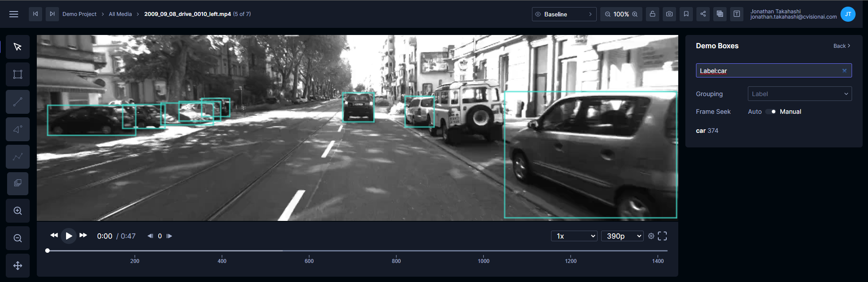Click timeline at frame 800

click(396, 251)
